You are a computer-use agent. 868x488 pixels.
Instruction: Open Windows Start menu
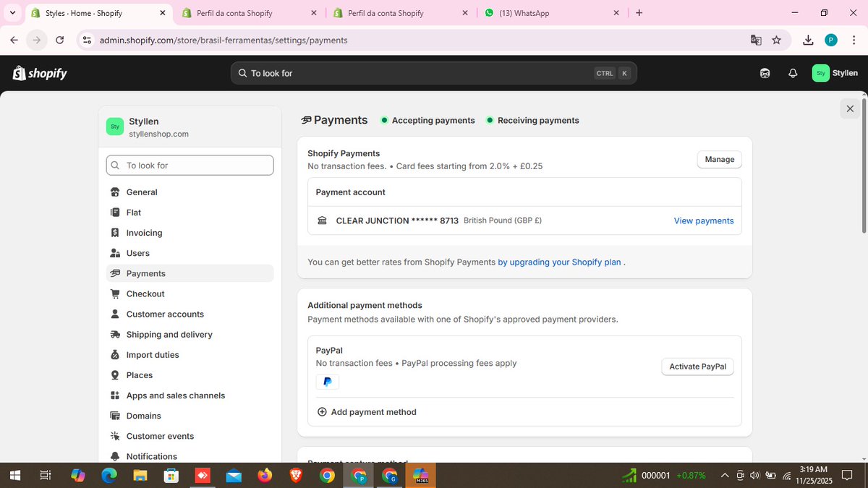tap(14, 475)
